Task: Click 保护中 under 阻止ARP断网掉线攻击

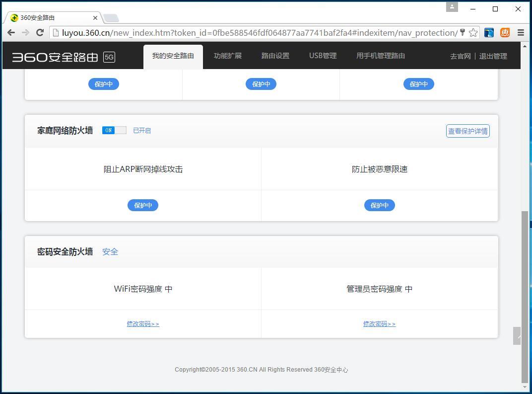Action: pos(143,205)
